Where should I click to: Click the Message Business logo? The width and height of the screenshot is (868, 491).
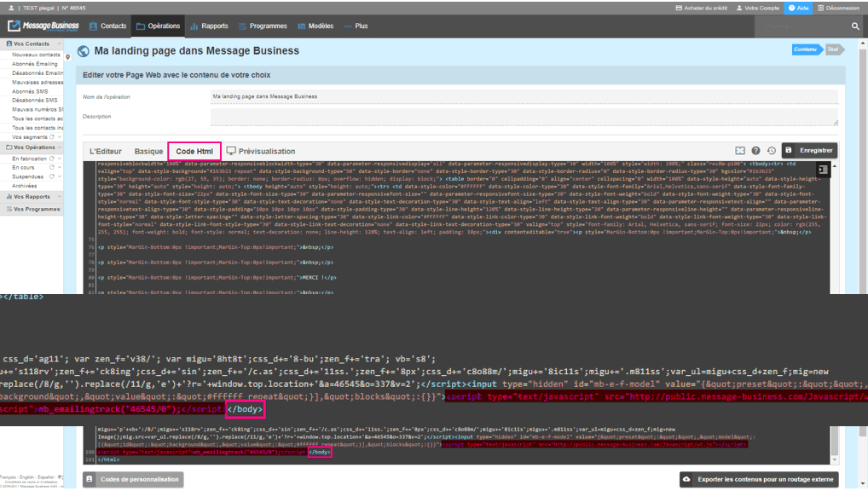point(43,26)
